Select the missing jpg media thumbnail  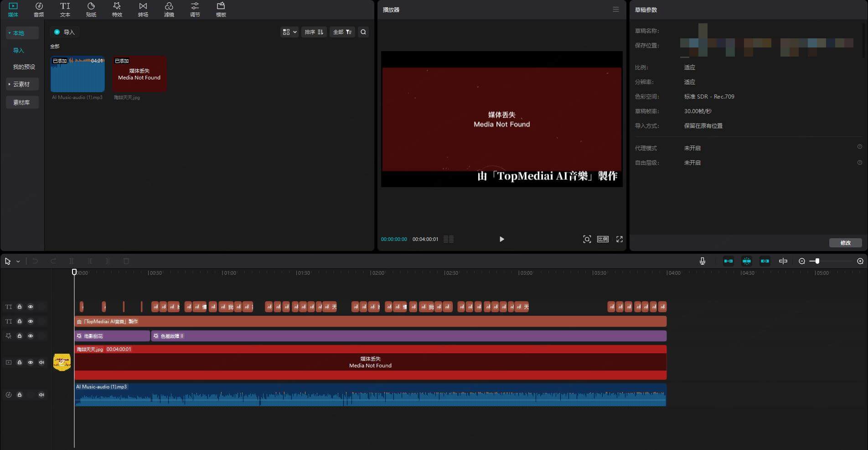pyautogui.click(x=139, y=74)
